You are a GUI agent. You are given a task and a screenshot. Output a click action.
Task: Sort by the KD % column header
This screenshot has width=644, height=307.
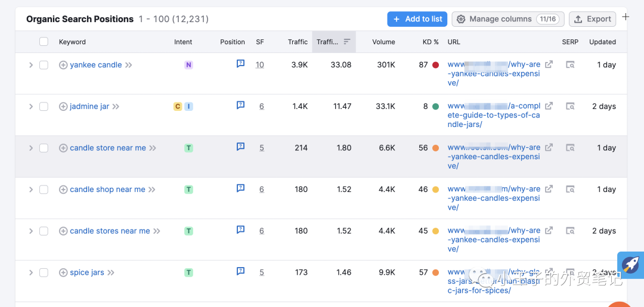click(x=431, y=42)
